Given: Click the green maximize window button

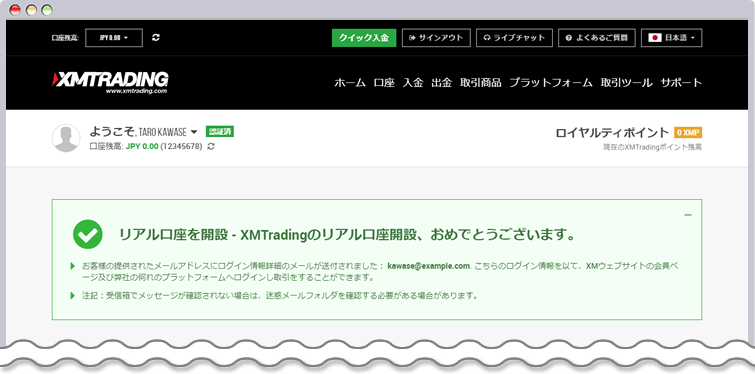Looking at the screenshot, I should (47, 10).
